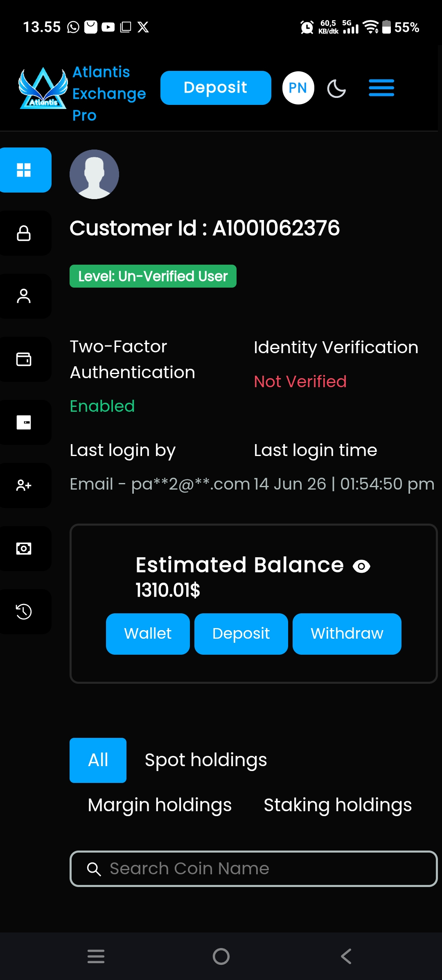
Task: Open the hamburger menu in the header
Action: point(381,88)
